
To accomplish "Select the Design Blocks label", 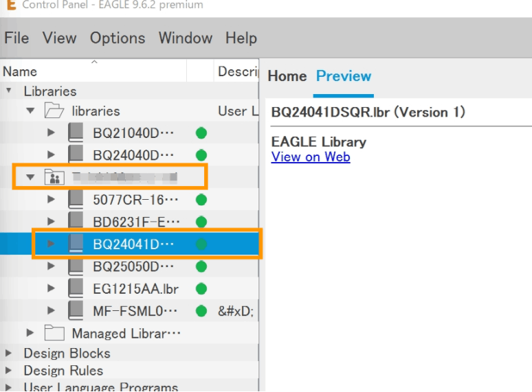I will [x=67, y=353].
